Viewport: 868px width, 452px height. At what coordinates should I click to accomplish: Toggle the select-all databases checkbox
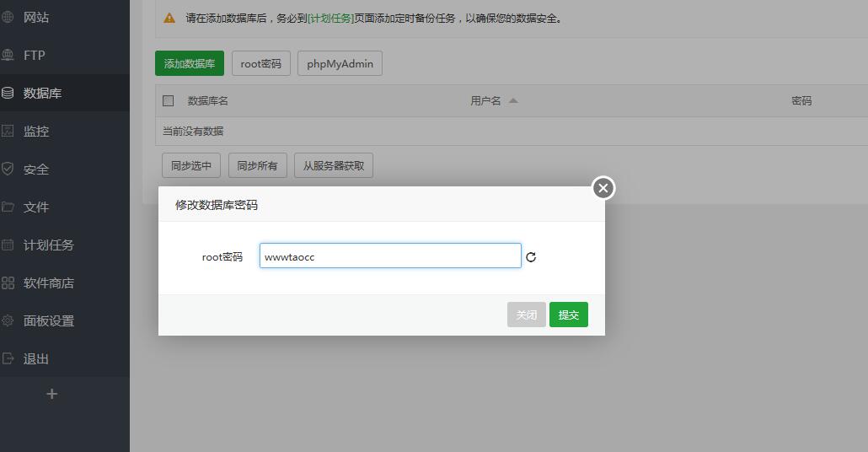pos(169,100)
